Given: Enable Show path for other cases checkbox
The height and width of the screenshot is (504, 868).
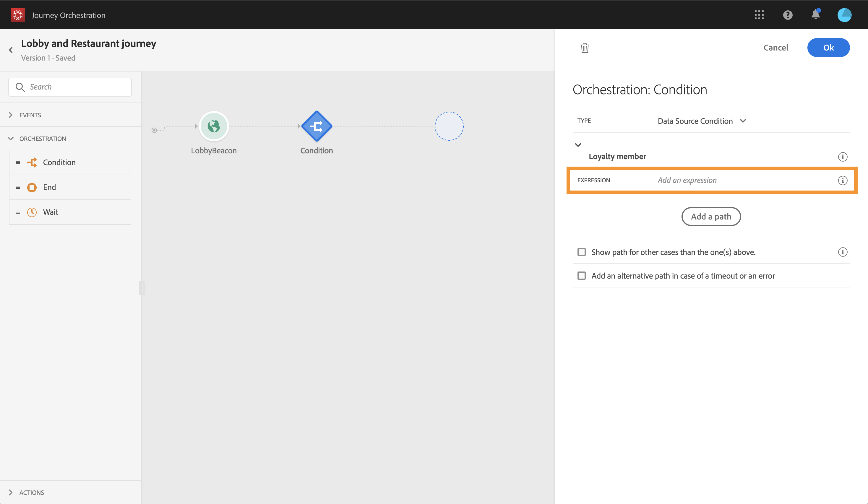Looking at the screenshot, I should (581, 252).
